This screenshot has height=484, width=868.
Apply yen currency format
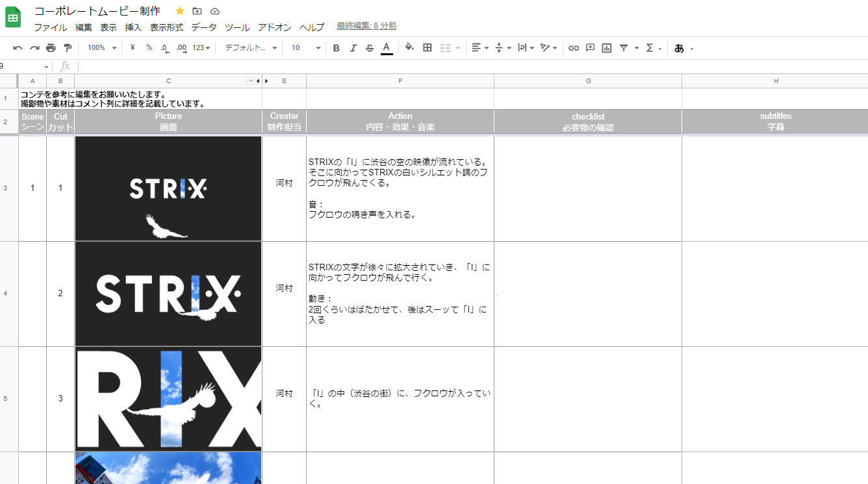pyautogui.click(x=133, y=48)
